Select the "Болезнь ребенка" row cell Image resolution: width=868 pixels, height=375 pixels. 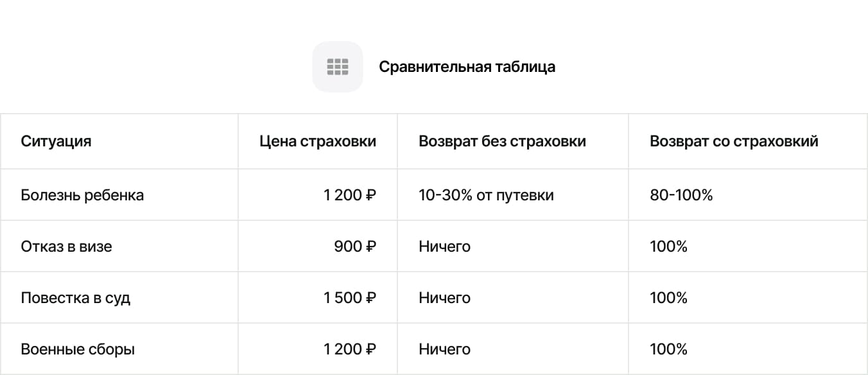tap(82, 195)
